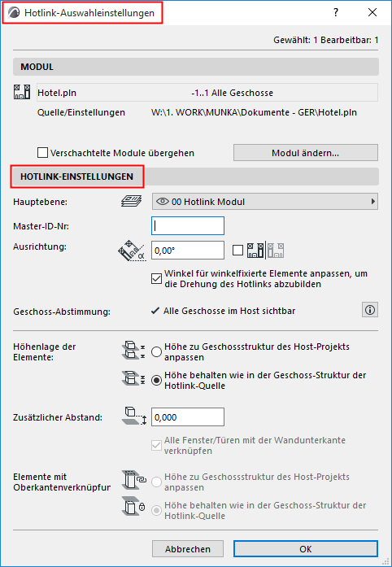Screen dimensions: 392x567
Task: Click the Modul ändern... button
Action: coord(306,153)
